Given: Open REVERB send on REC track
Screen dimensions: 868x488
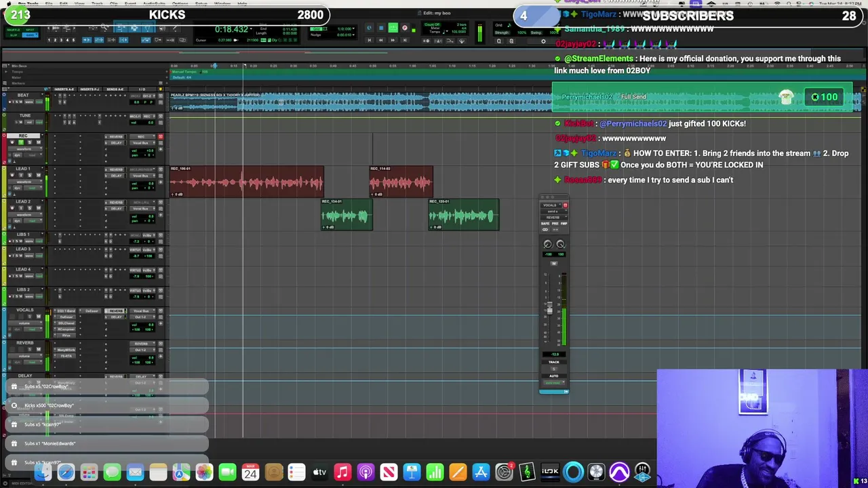Looking at the screenshot, I should [115, 137].
